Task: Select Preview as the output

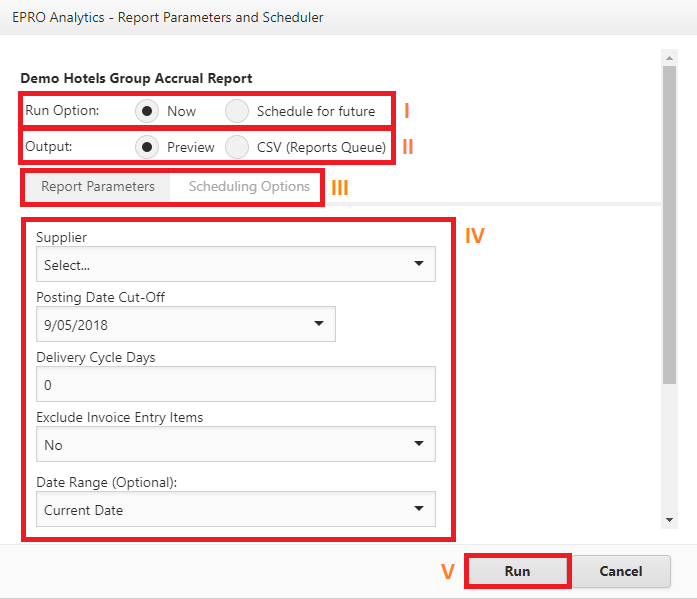Action: coord(148,147)
